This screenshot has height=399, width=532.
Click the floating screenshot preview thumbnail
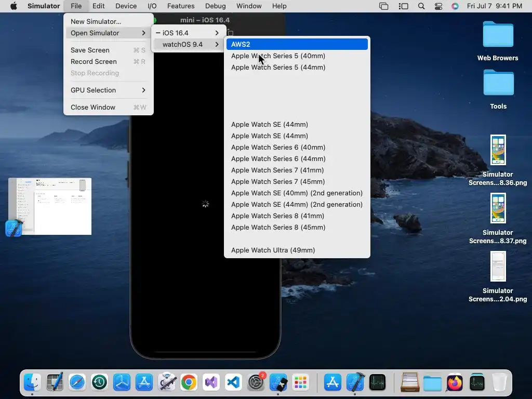tap(50, 206)
